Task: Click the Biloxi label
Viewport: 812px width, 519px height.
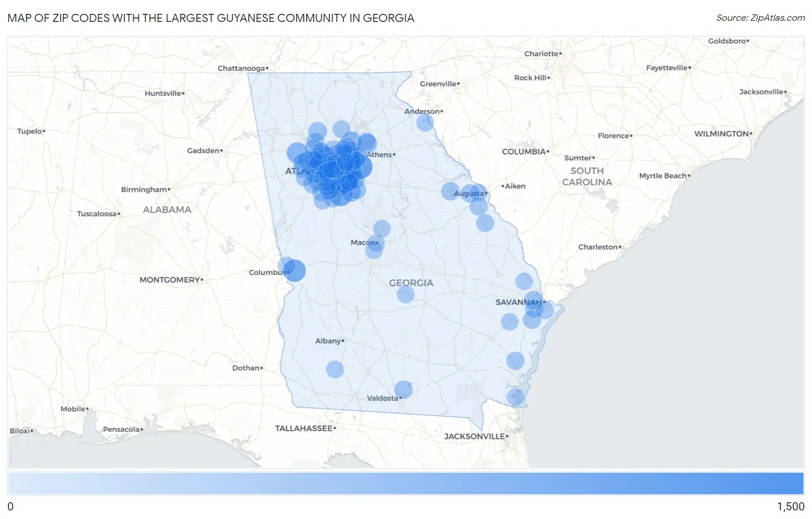Action: point(21,431)
